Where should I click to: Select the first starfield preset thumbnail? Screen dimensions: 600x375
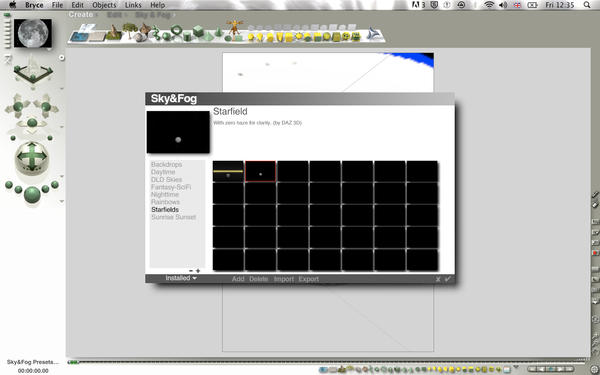pos(228,171)
